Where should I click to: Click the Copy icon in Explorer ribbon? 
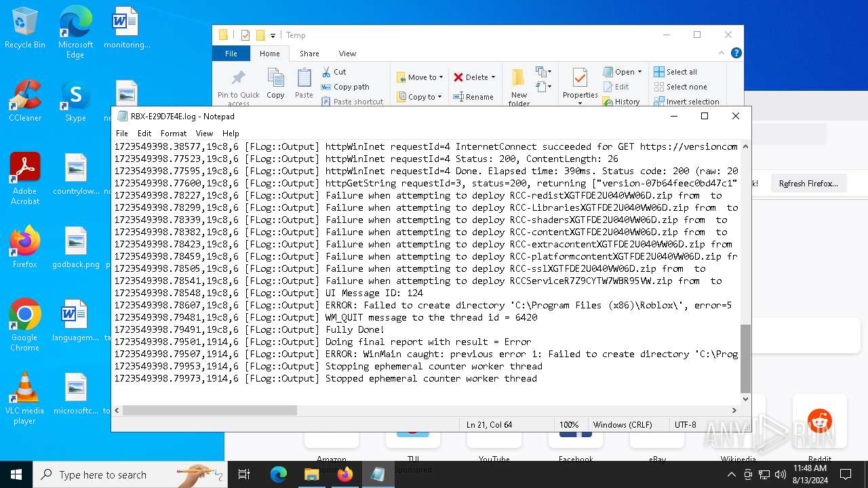coord(275,83)
